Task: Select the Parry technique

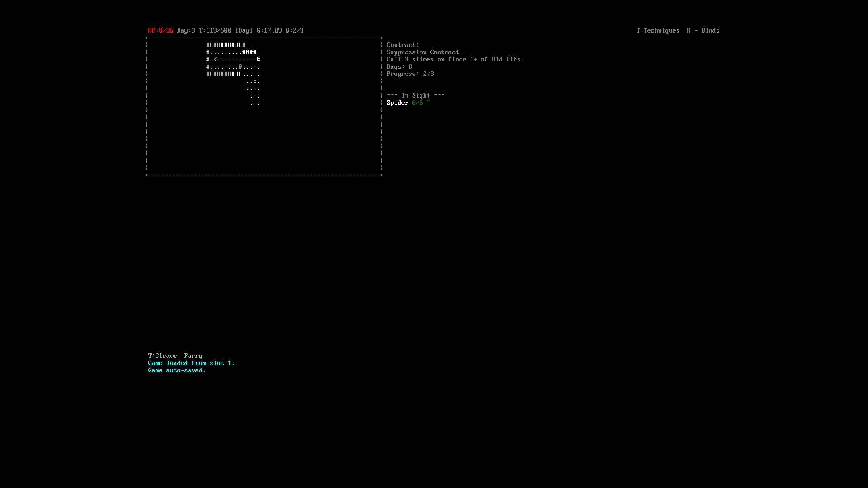Action: point(193,356)
